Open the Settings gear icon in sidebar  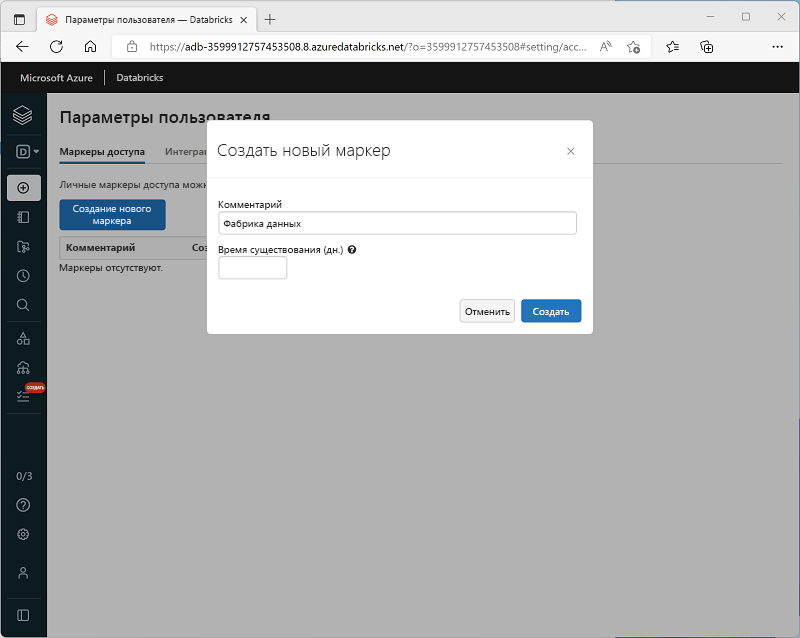[23, 534]
